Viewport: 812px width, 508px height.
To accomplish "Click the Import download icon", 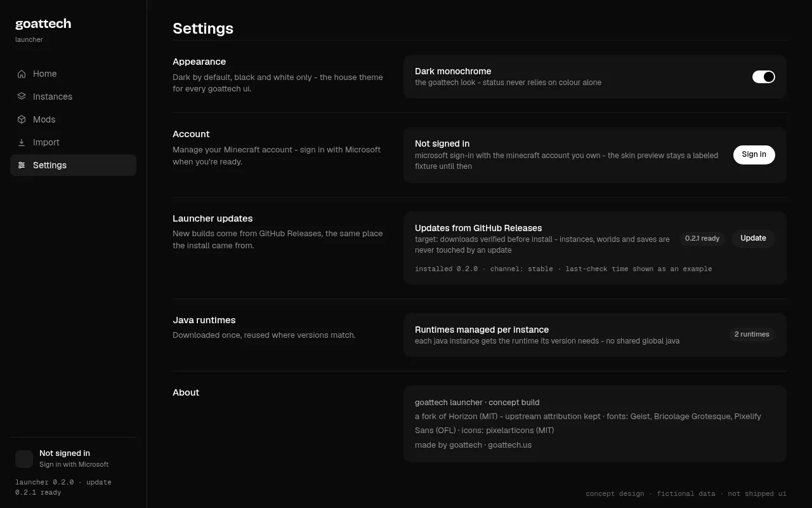I will coord(22,142).
